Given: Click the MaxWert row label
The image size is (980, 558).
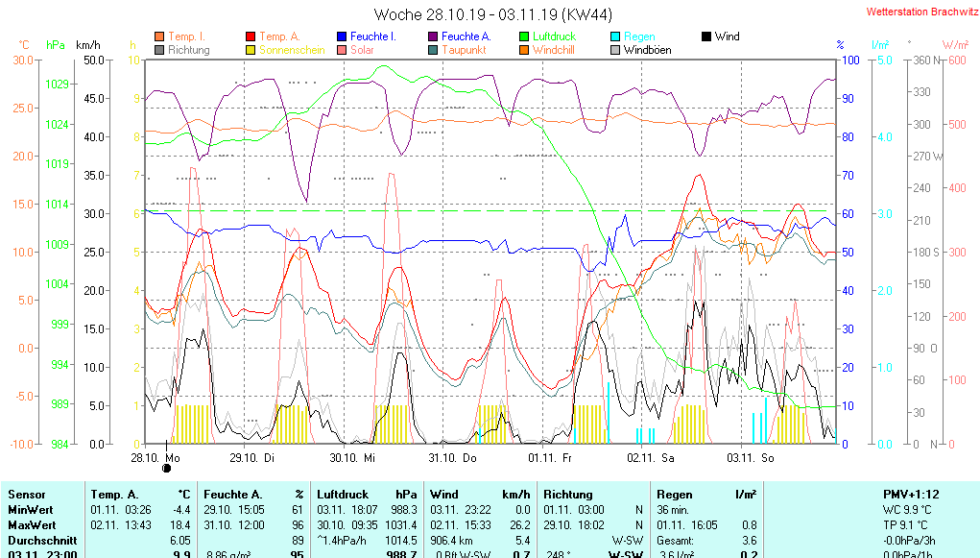Looking at the screenshot, I should click(33, 525).
